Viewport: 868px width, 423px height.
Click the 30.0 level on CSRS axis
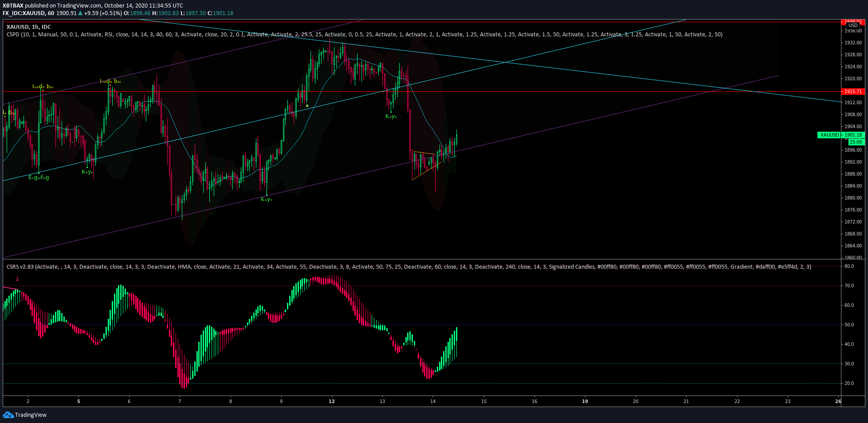[x=849, y=364]
